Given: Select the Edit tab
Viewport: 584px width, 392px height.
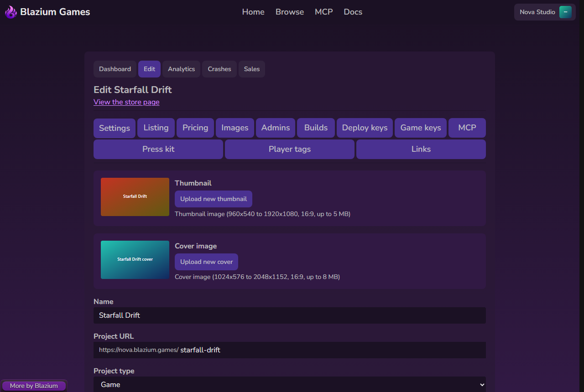Looking at the screenshot, I should coord(149,69).
